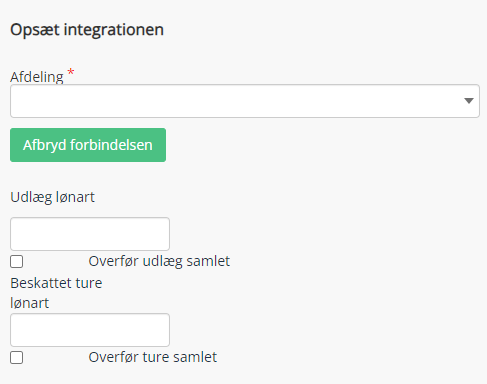487x384 pixels.
Task: Click the Beskattet ture lønart label
Action: pyautogui.click(x=56, y=293)
